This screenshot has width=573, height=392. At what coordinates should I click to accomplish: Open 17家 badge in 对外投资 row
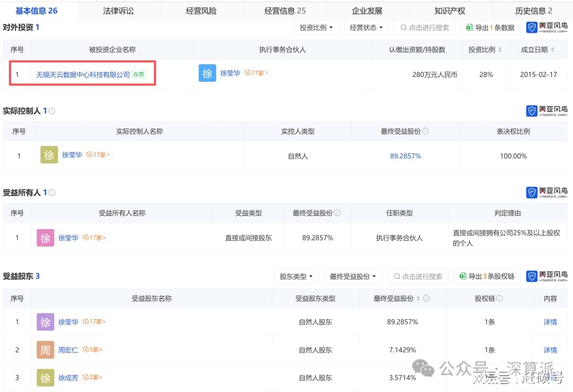point(256,73)
